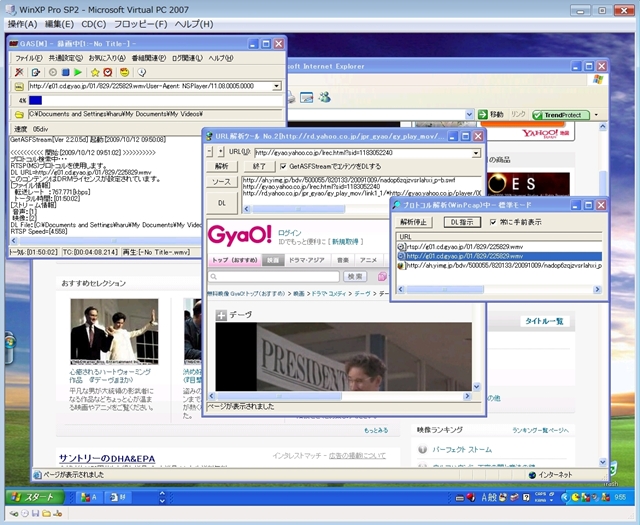Viewport: 640px width, 525px height.
Task: Click the URL analysis tool address field
Action: pyautogui.click(x=363, y=153)
